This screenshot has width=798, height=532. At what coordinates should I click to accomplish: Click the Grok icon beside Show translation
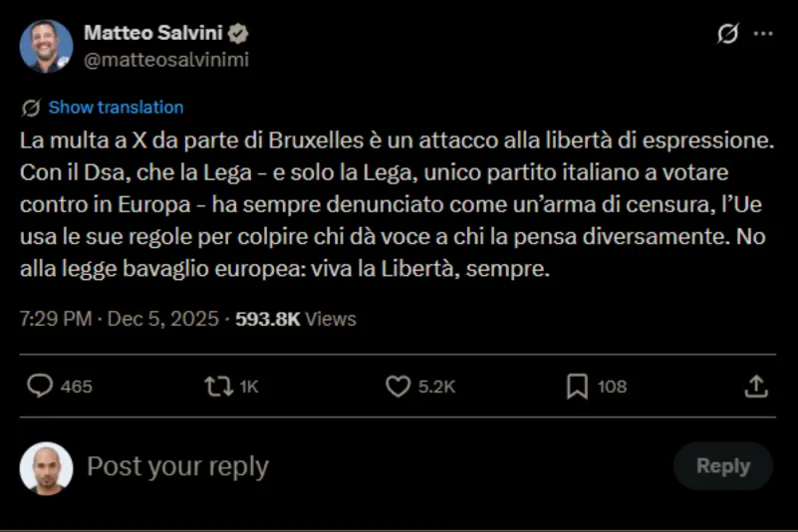(31, 108)
